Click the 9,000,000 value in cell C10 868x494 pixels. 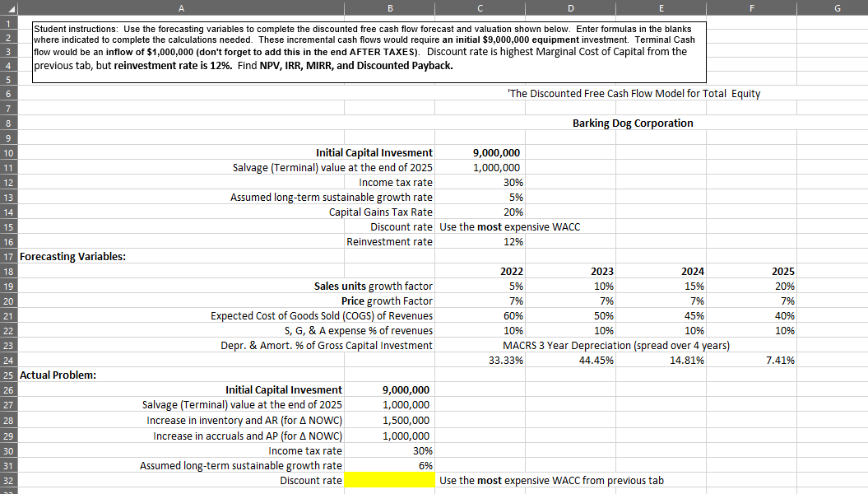pyautogui.click(x=497, y=153)
